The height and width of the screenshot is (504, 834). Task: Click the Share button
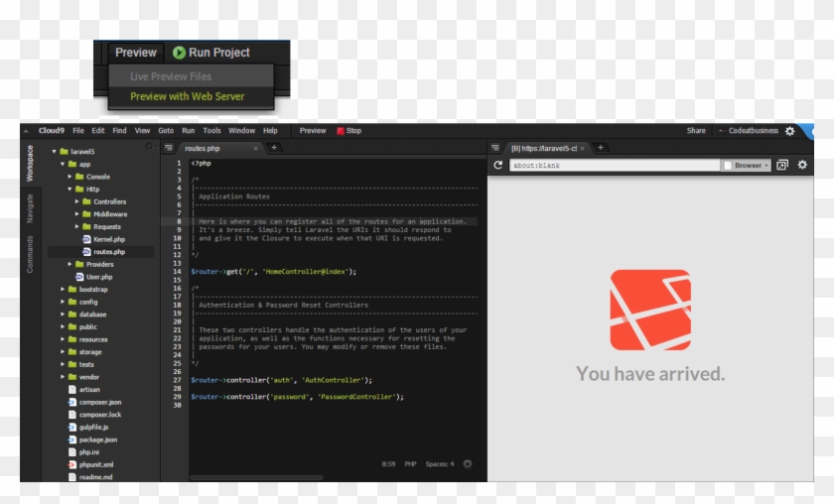696,131
